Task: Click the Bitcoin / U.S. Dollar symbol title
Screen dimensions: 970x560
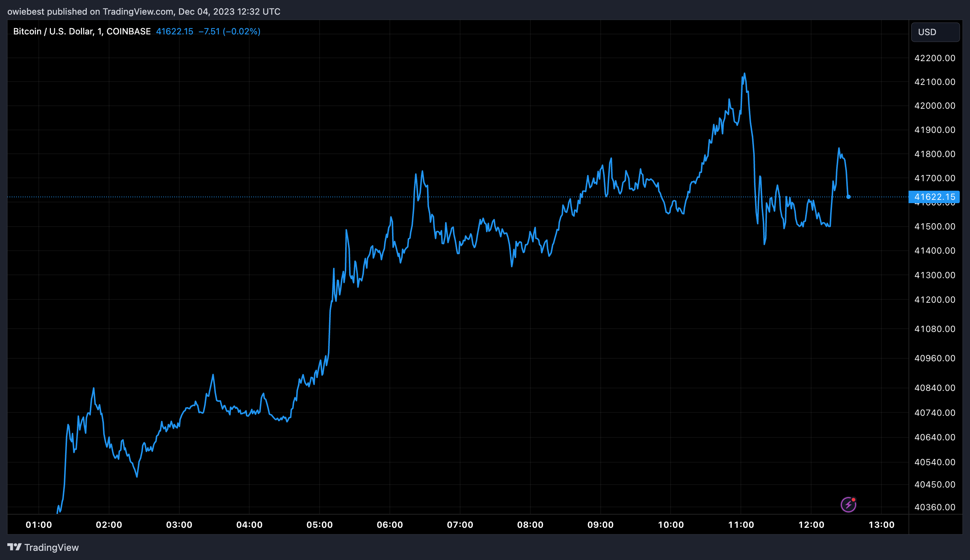Action: tap(82, 31)
